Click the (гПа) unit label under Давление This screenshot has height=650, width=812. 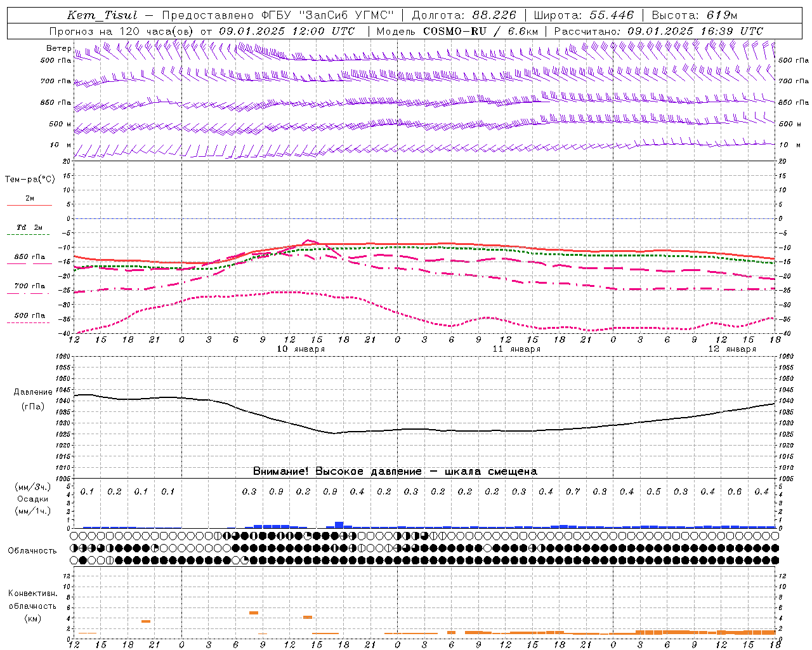tap(33, 407)
